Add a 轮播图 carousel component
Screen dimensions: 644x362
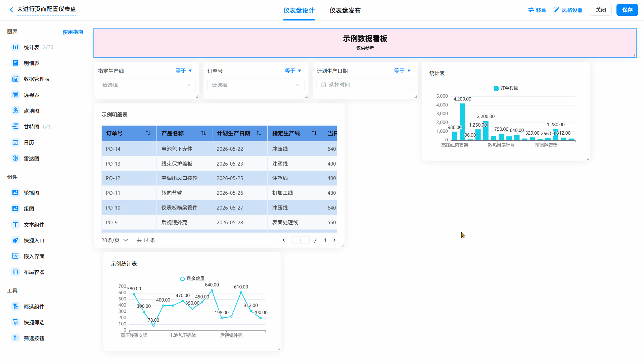click(31, 193)
